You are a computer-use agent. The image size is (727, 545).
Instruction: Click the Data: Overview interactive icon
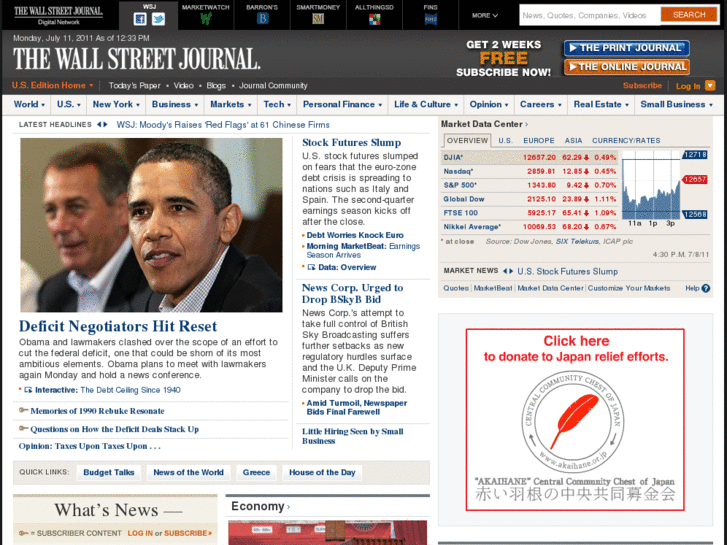312,267
